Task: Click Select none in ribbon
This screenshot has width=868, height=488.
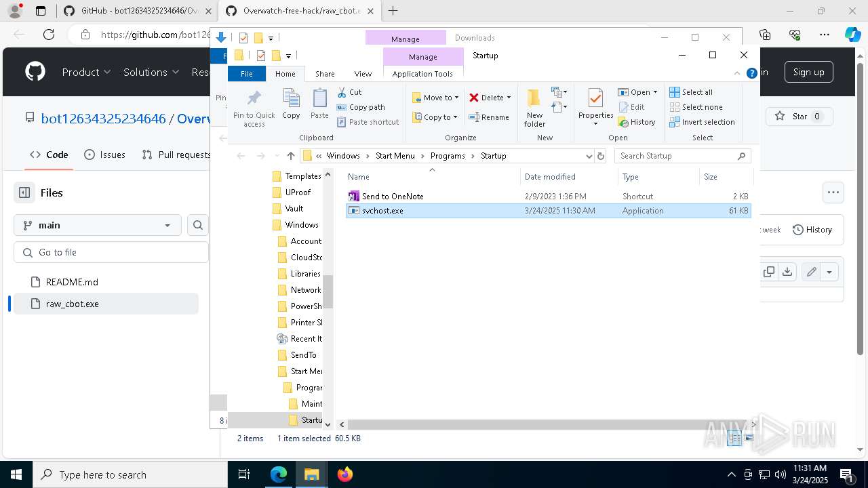Action: point(696,107)
